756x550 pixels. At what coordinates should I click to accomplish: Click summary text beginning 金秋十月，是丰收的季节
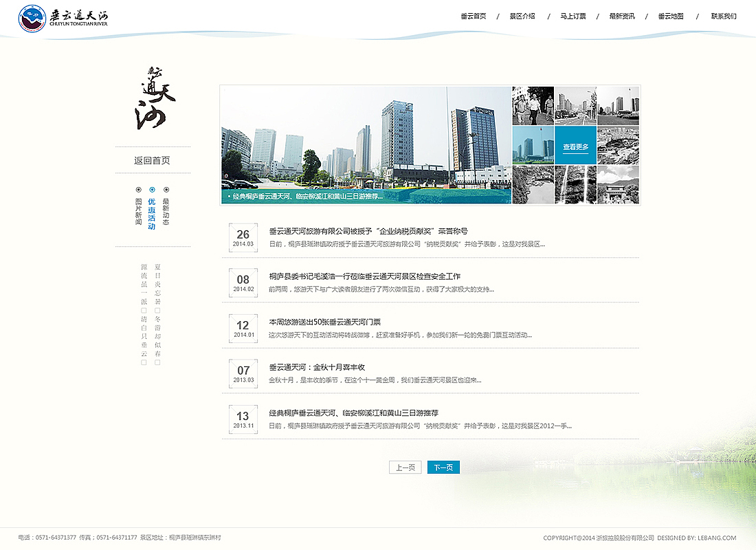coord(375,380)
